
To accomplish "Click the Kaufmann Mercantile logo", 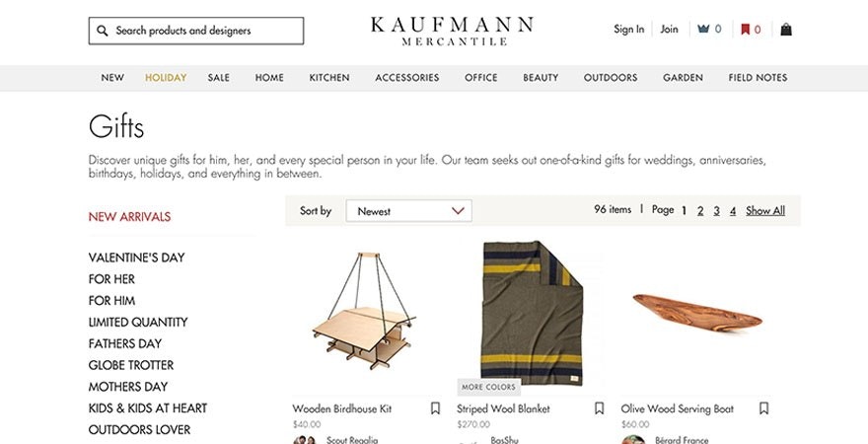I will click(x=453, y=31).
